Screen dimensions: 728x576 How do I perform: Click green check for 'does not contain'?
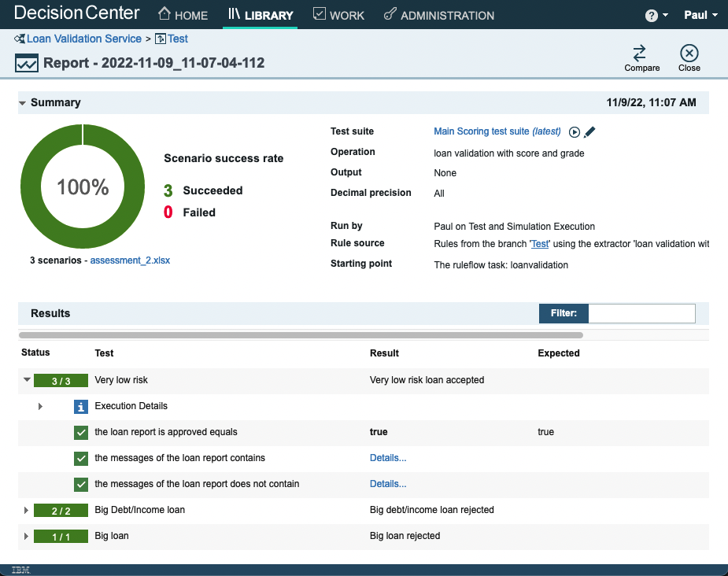click(x=80, y=484)
